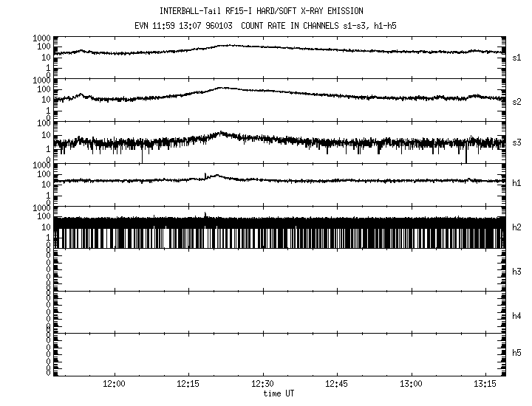This screenshot has width=532, height=406.
Task: Click the 12:15 time axis tick label
Action: 188,385
